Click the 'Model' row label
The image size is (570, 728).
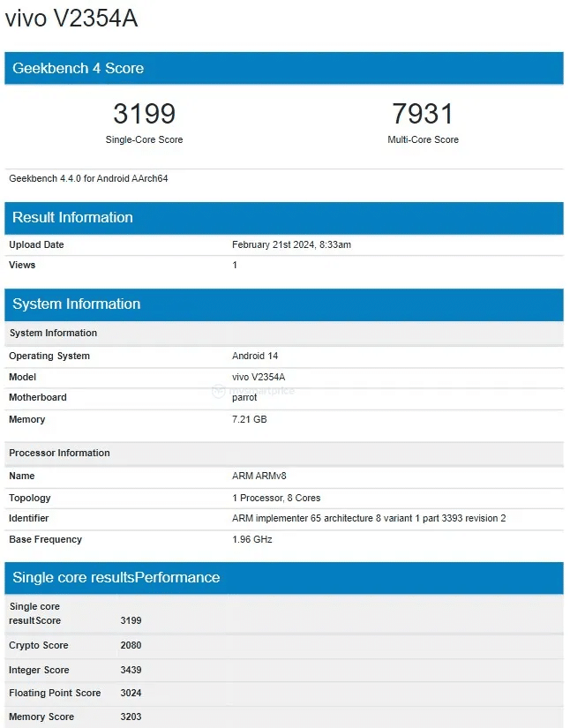tap(22, 377)
